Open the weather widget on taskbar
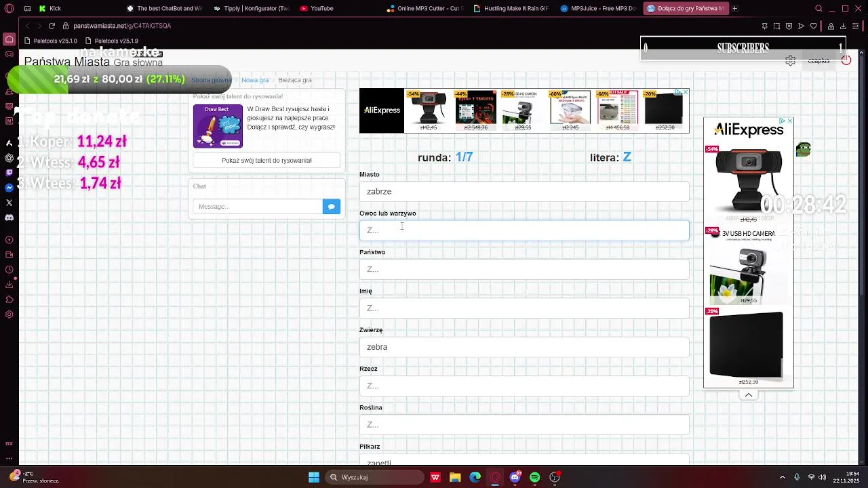This screenshot has height=488, width=868. click(34, 477)
